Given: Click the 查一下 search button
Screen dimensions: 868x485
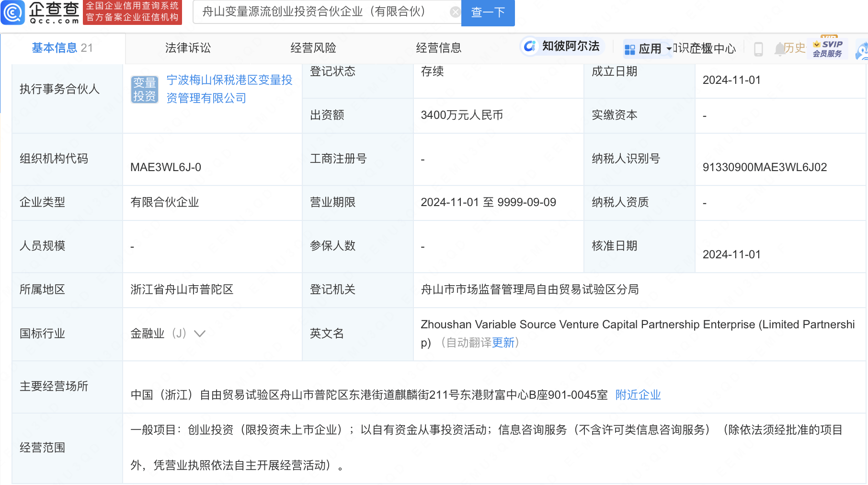Looking at the screenshot, I should click(x=488, y=12).
